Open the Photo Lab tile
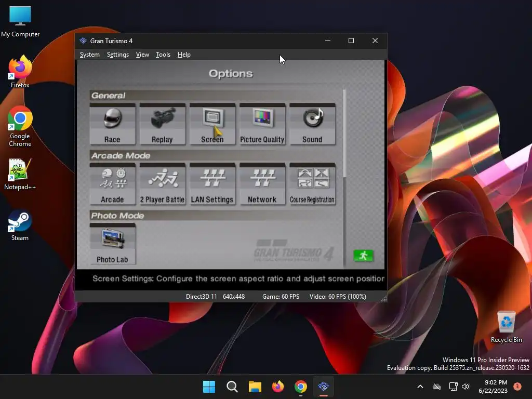This screenshot has width=532, height=399. coord(112,244)
